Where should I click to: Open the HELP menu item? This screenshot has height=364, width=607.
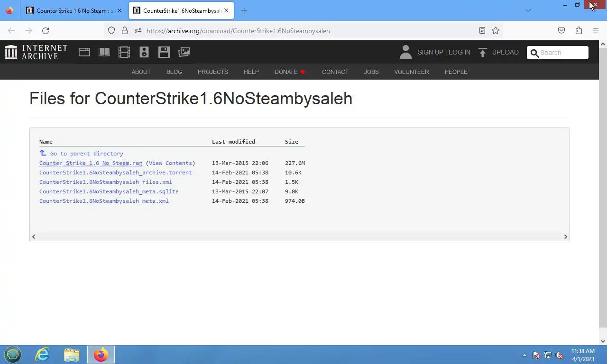tap(251, 72)
